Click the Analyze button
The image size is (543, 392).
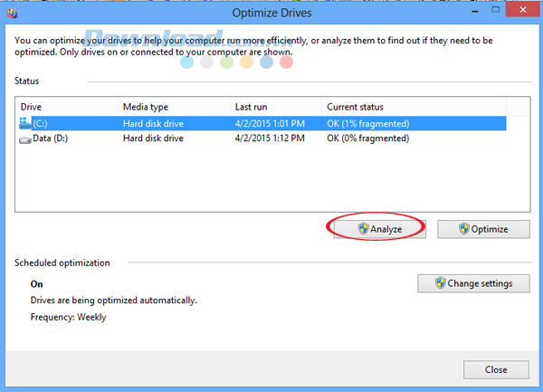[x=379, y=229]
